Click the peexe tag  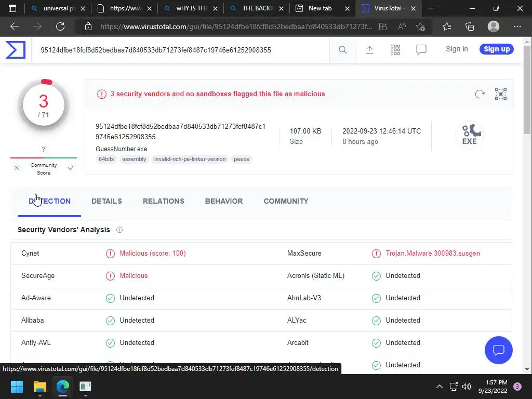coord(241,159)
